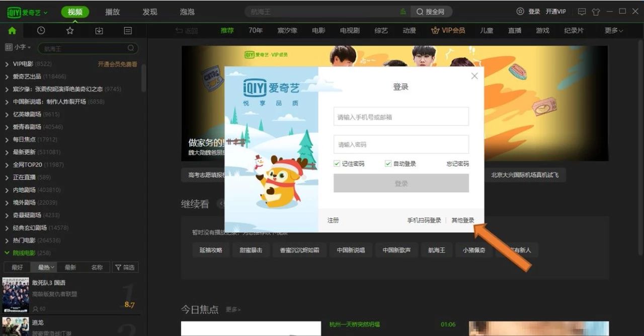Screen dimensions: 644x336
Task: Click the grid view icon beside 小字
Action: 9,47
